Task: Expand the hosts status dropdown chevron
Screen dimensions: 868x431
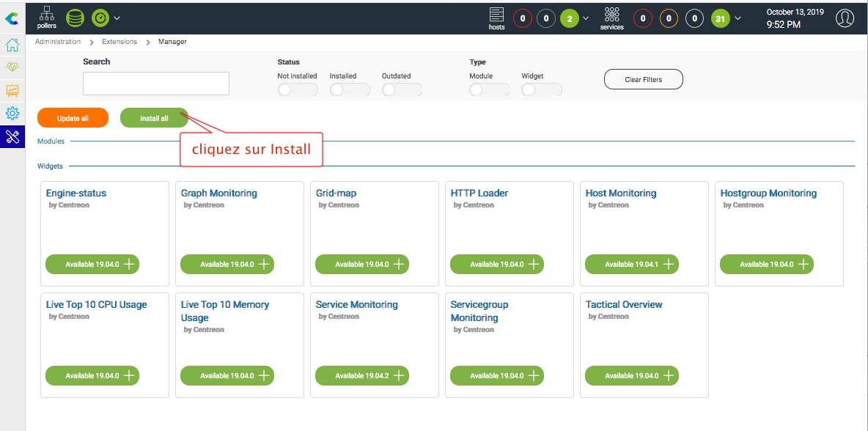Action: click(x=585, y=18)
